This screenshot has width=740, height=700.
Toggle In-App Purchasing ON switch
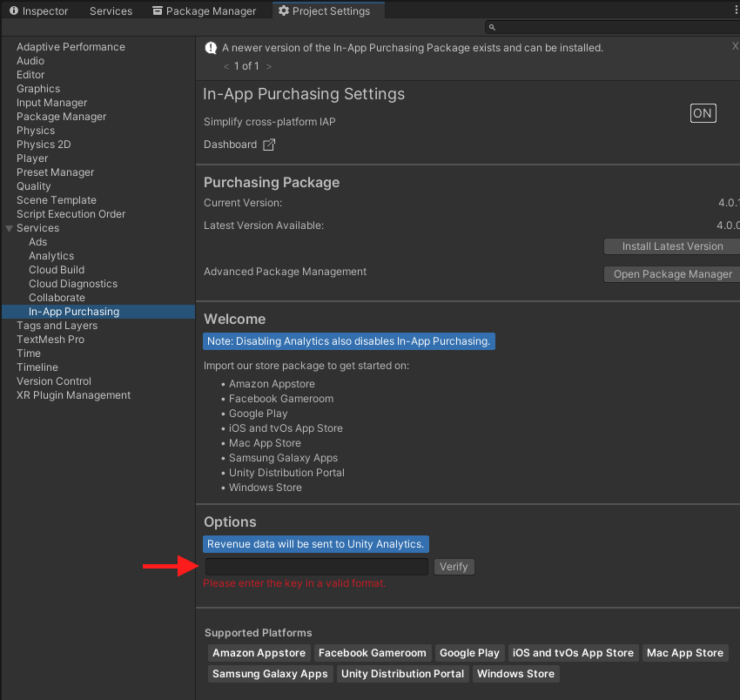[703, 113]
